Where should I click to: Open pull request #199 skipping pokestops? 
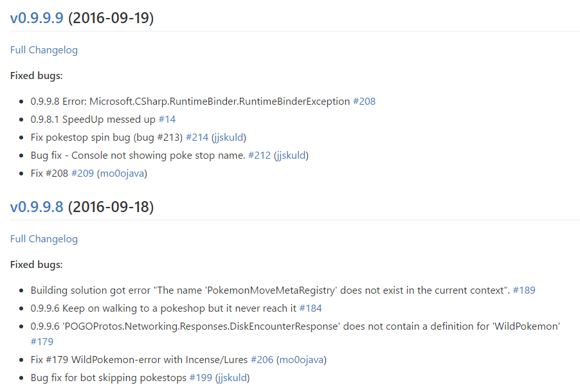coord(201,378)
